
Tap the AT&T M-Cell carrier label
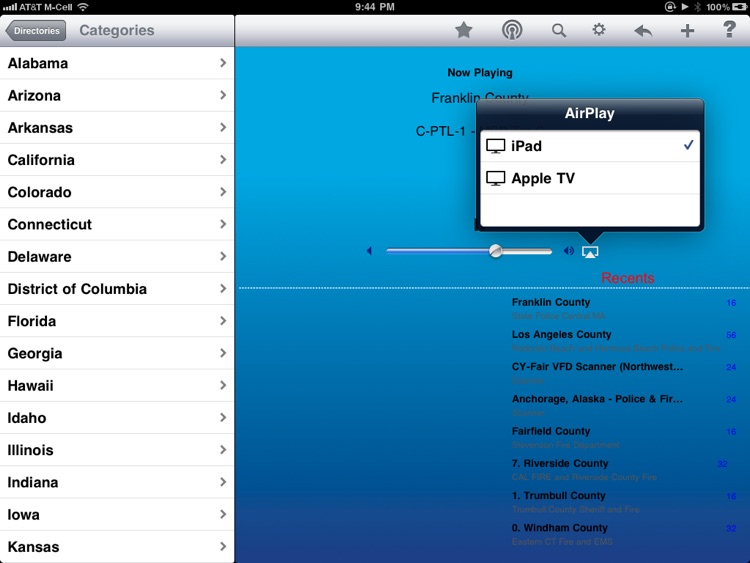click(x=45, y=7)
